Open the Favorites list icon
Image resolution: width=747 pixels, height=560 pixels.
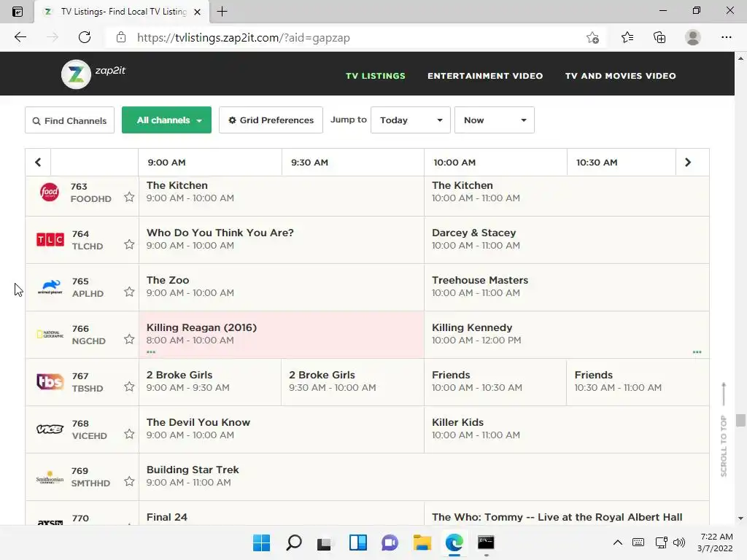(x=627, y=37)
